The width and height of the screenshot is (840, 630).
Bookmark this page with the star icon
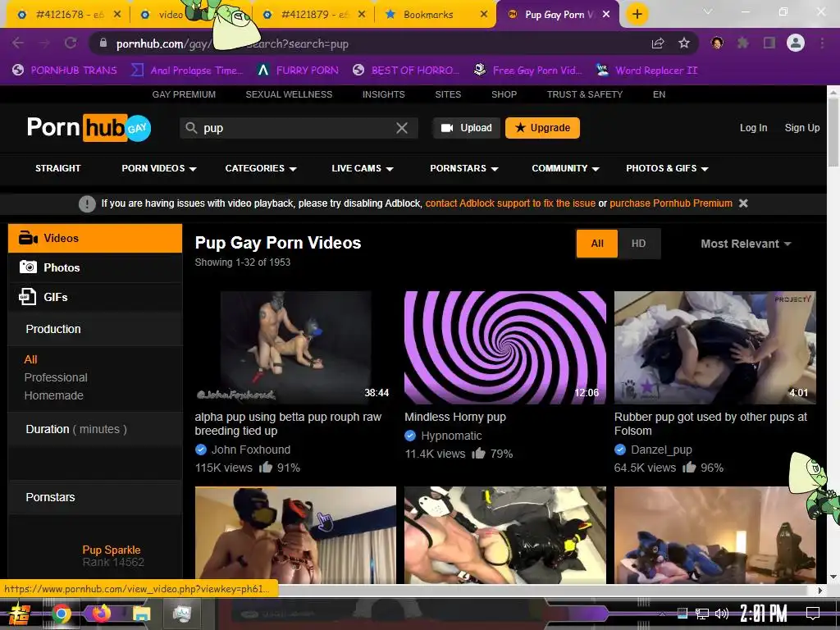point(684,43)
